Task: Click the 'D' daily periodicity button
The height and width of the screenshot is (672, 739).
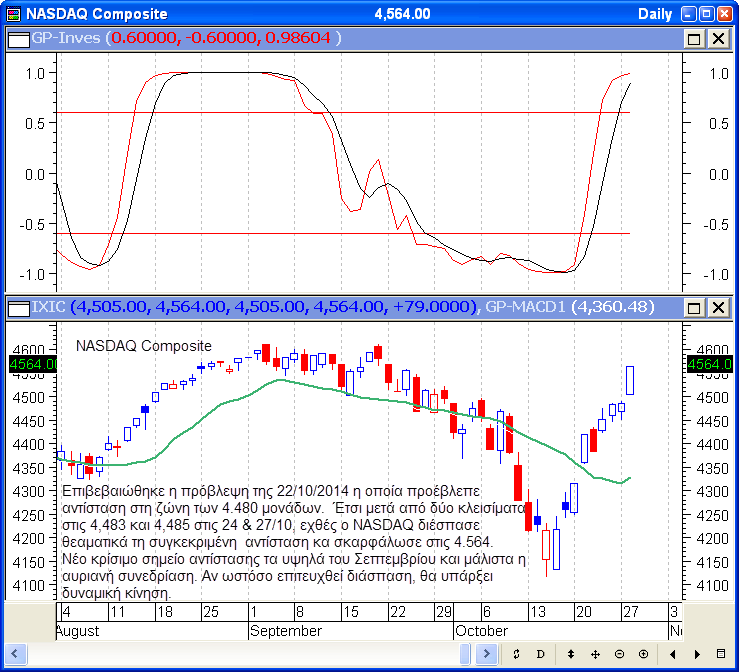Action: coord(541,654)
